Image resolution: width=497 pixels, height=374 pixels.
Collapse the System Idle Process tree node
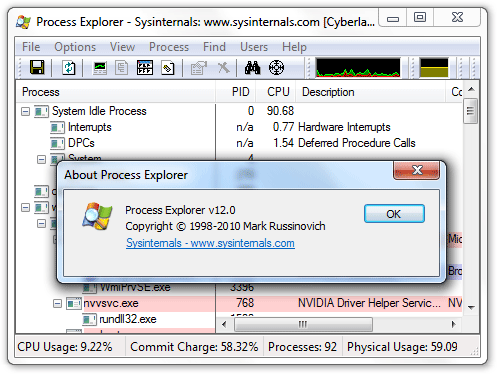point(25,111)
